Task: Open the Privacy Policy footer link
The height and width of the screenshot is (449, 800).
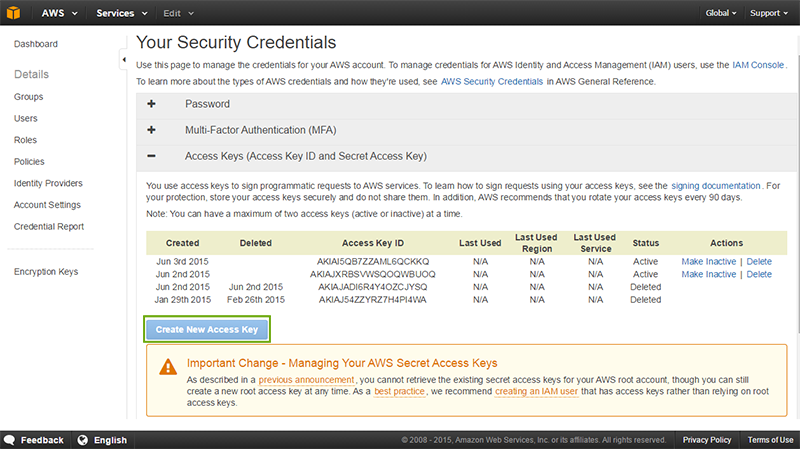Action: 706,440
